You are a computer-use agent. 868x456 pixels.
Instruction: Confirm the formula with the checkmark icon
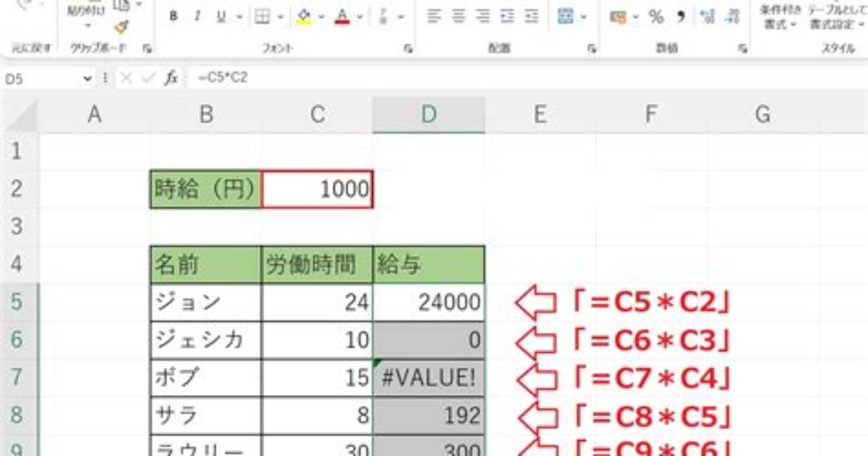pos(148,78)
